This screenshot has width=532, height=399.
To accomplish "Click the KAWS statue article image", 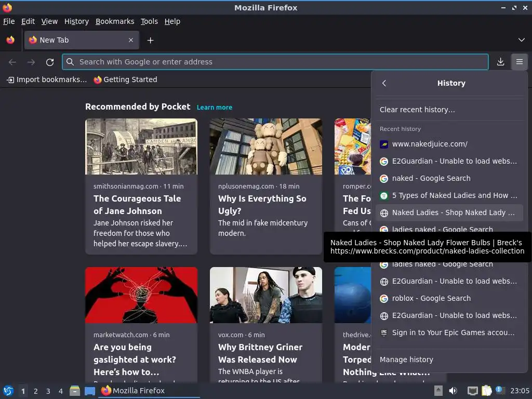I will click(x=265, y=147).
